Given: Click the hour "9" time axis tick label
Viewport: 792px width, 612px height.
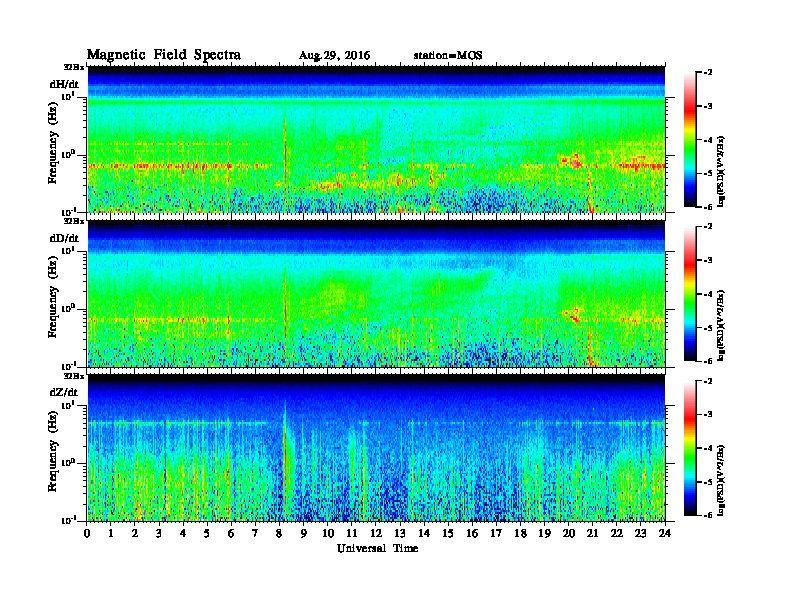Looking at the screenshot, I should coord(304,534).
